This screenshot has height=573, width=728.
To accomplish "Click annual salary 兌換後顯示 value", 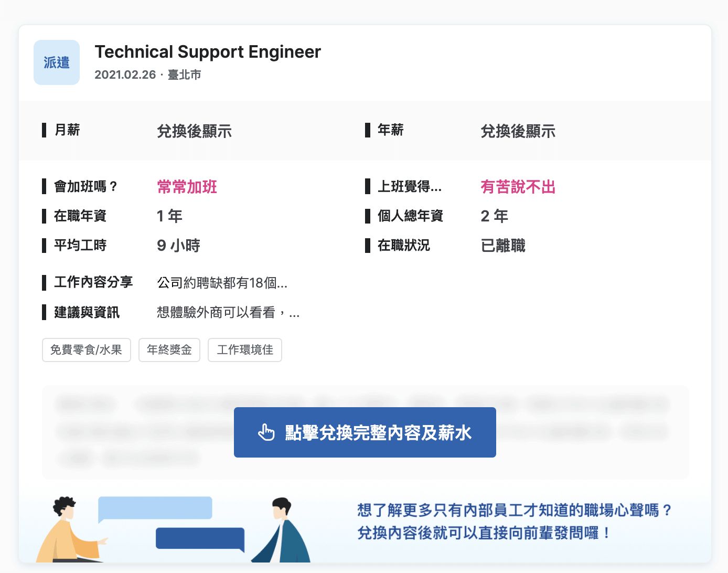I will pos(518,131).
